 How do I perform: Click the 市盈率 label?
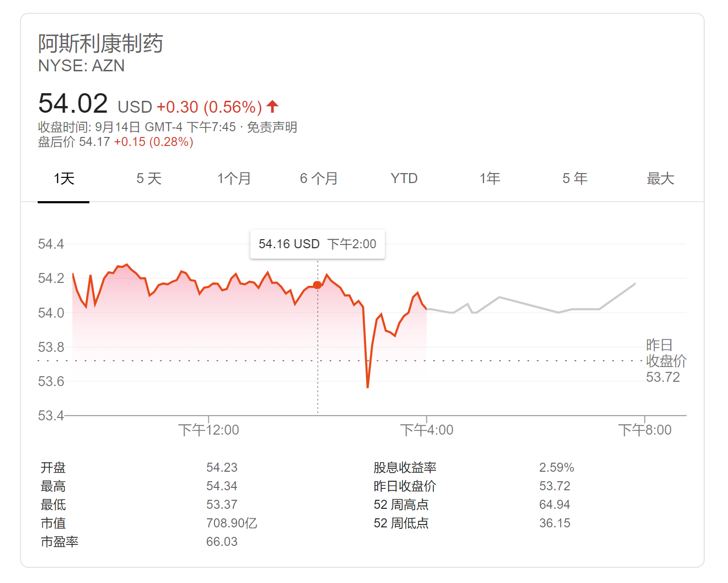pos(59,542)
